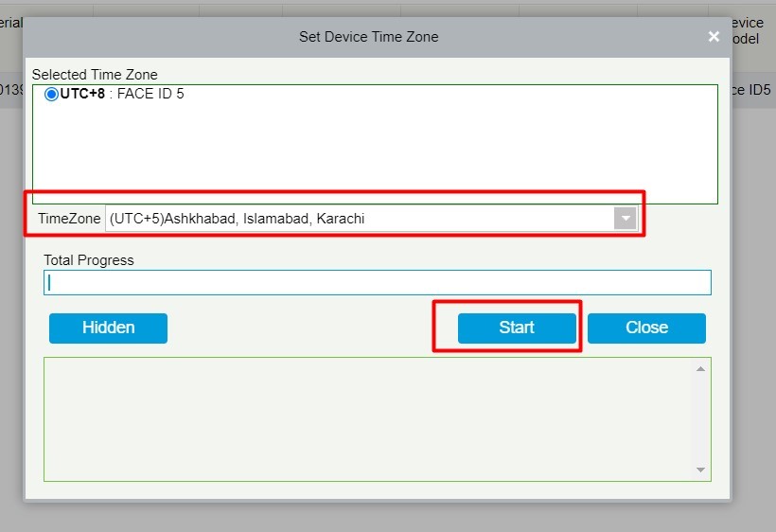The width and height of the screenshot is (776, 532).
Task: Click the (UTC+5)Ashkhabad, Islamabad, Karachi text
Action: point(237,219)
